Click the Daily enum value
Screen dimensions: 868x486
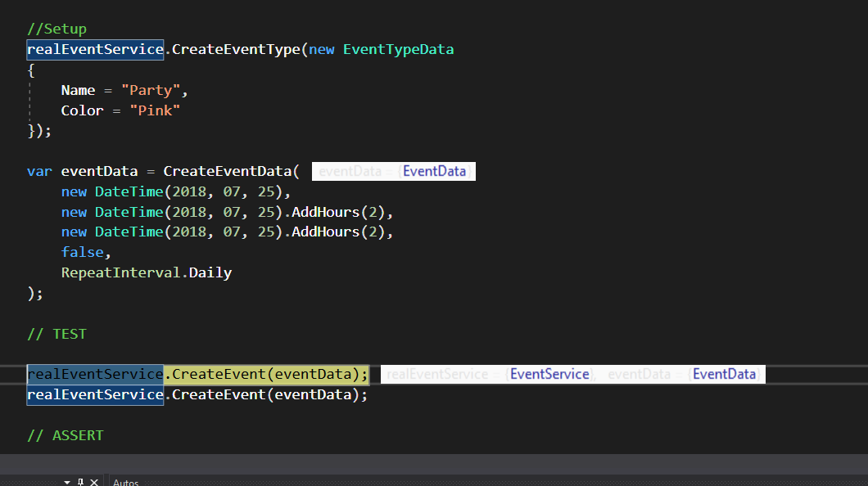tap(210, 272)
